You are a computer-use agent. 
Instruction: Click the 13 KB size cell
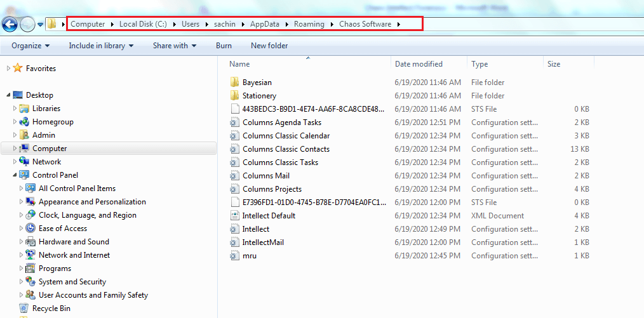coord(579,149)
